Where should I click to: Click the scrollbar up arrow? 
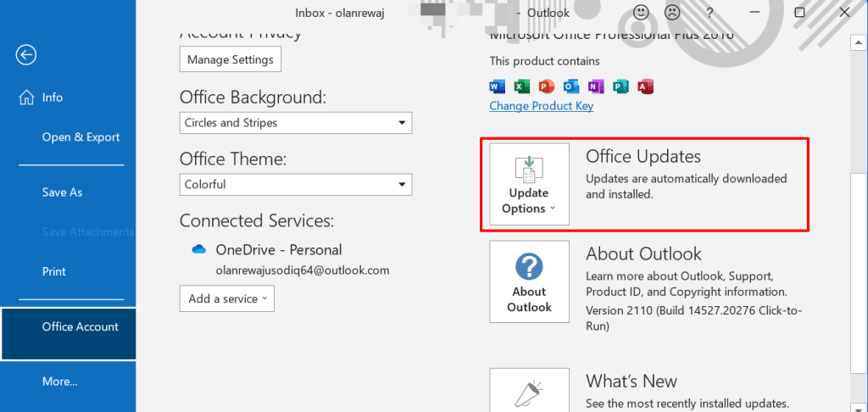pos(858,42)
